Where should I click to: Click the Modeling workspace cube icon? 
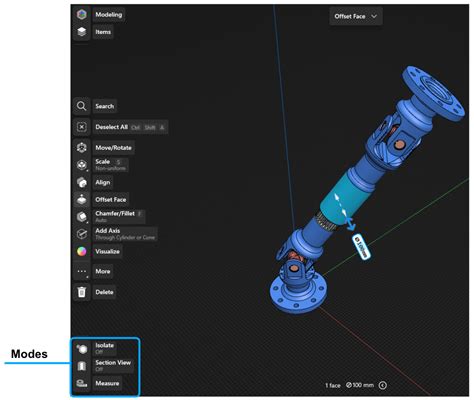click(82, 15)
